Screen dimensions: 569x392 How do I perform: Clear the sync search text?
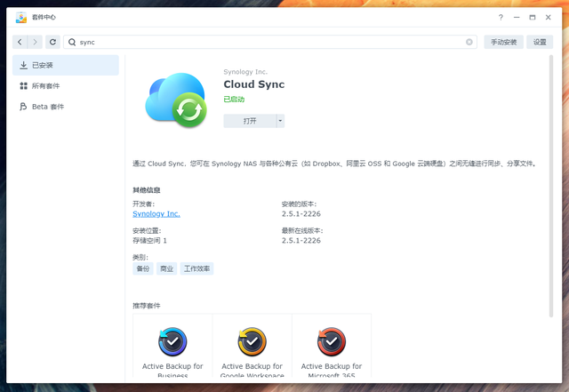(469, 42)
